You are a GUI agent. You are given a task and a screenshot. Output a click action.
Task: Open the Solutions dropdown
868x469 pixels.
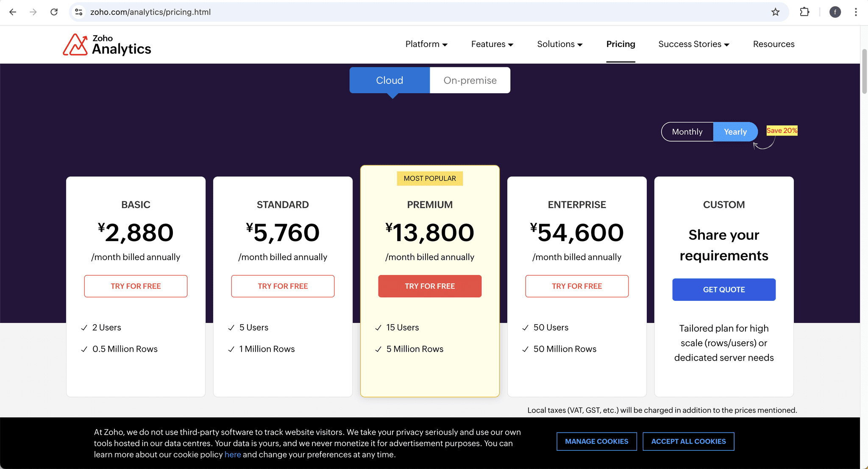point(559,44)
